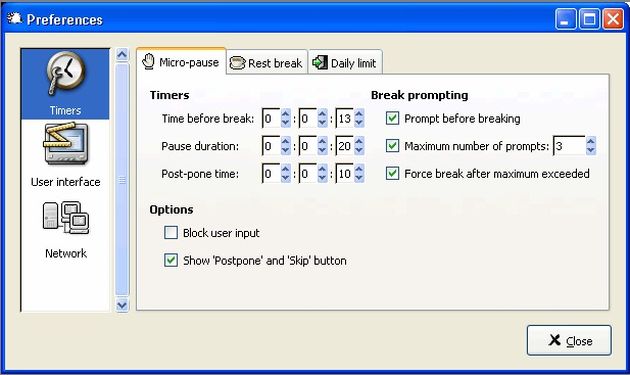Switch to the Daily limit tab

[x=345, y=63]
